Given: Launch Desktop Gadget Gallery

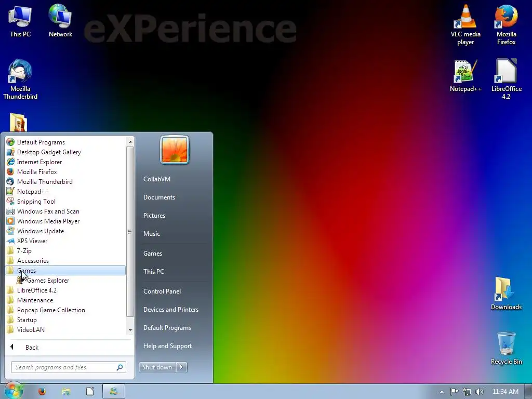Looking at the screenshot, I should [x=65, y=152].
